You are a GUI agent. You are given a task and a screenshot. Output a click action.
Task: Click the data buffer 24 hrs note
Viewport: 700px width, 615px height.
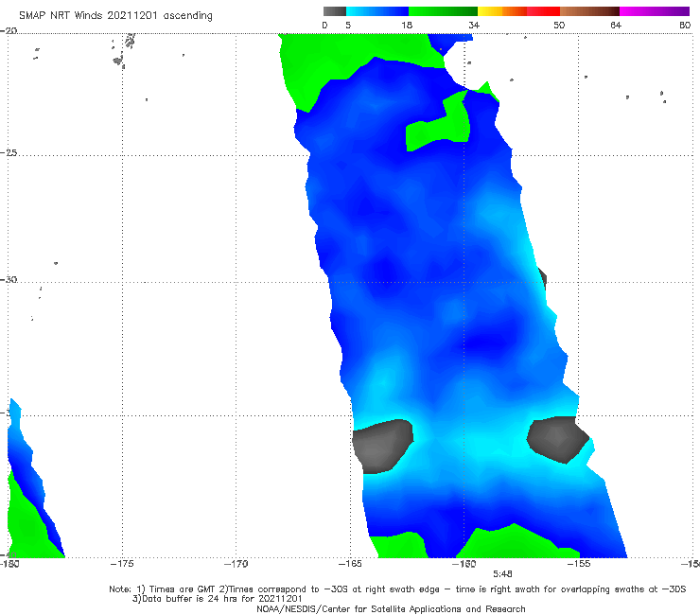[217, 599]
